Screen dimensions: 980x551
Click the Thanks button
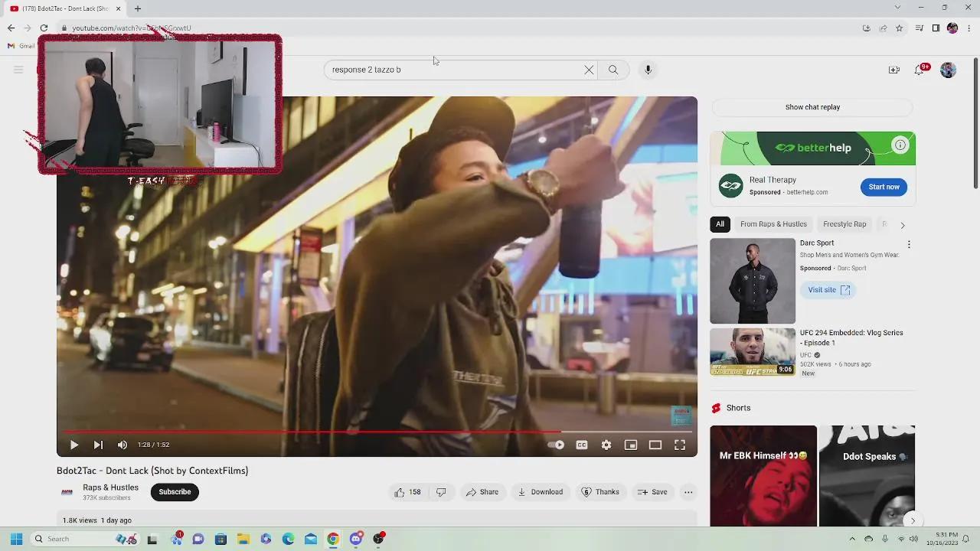coord(600,492)
